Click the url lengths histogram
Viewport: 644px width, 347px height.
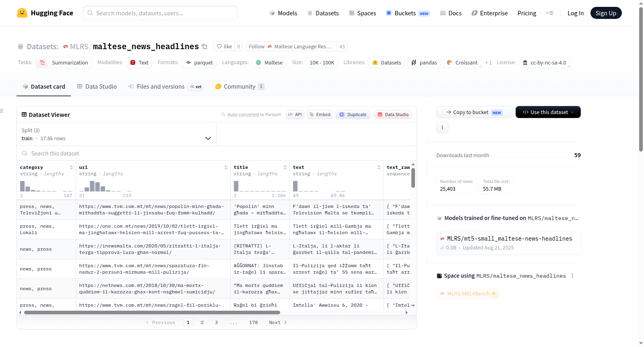click(x=105, y=186)
